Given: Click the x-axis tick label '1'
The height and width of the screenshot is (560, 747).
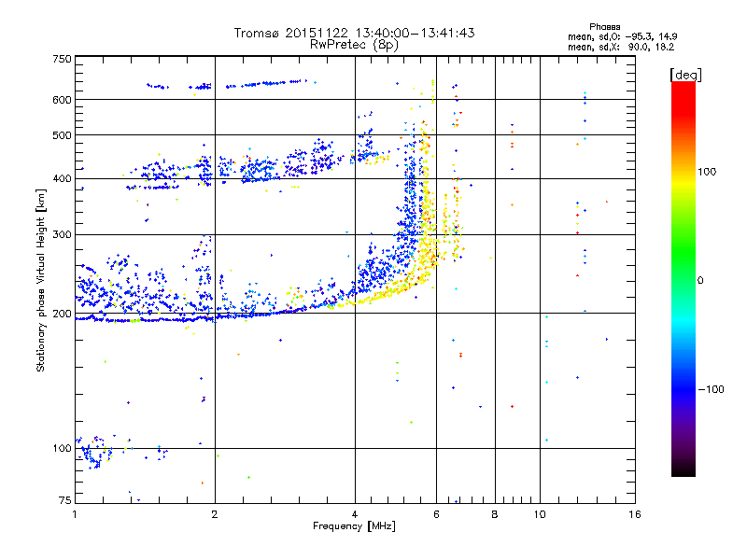Looking at the screenshot, I should [75, 514].
